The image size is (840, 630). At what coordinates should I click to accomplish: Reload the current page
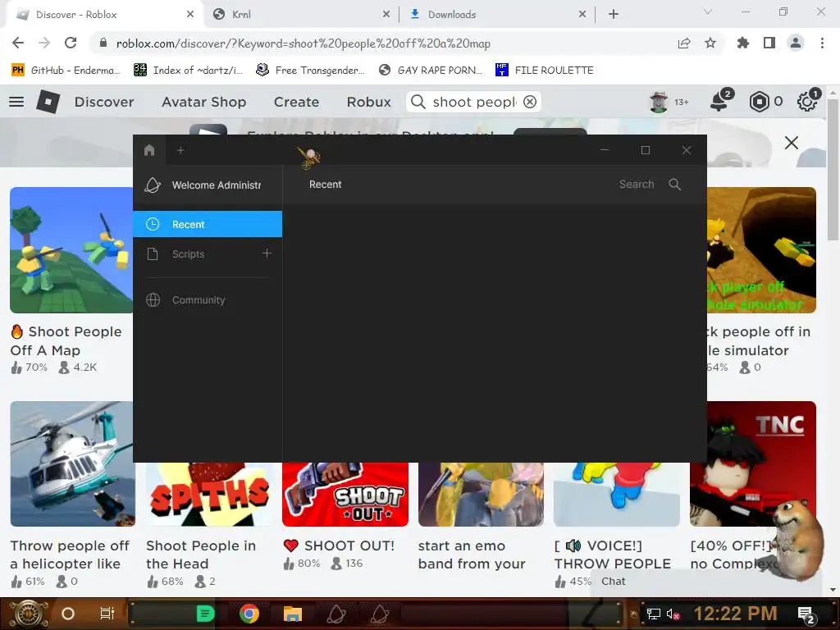click(x=71, y=43)
